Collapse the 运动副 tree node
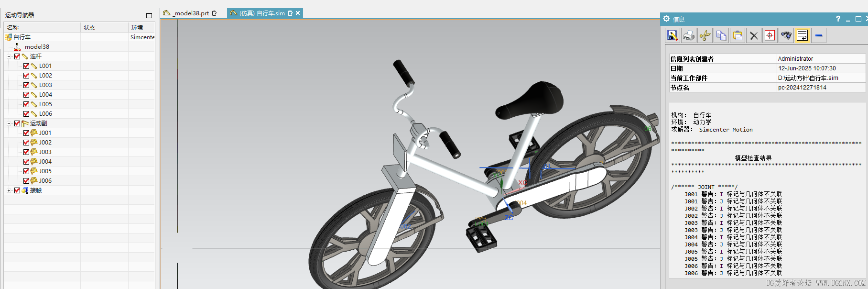This screenshot has height=289, width=868. pyautogui.click(x=9, y=123)
